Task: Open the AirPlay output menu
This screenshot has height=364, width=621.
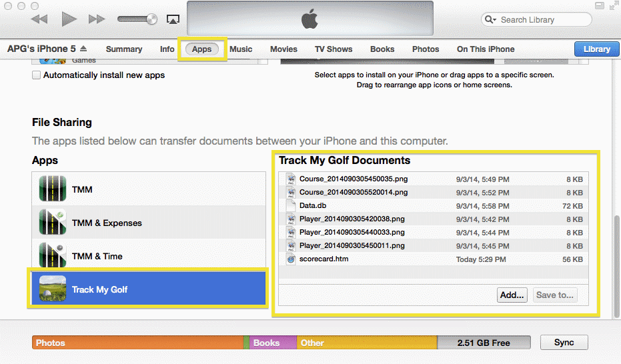Action: (173, 19)
